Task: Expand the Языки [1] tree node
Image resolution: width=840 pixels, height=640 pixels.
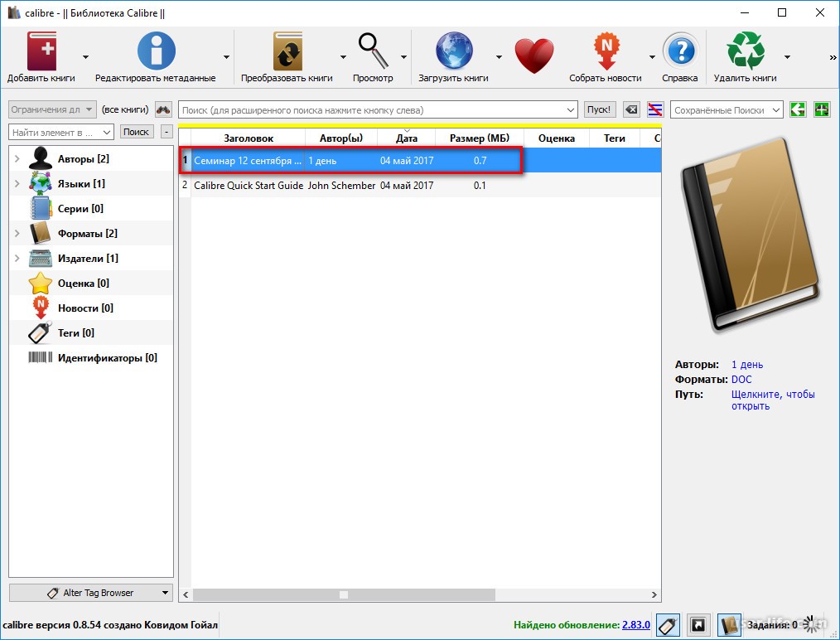Action: [17, 183]
